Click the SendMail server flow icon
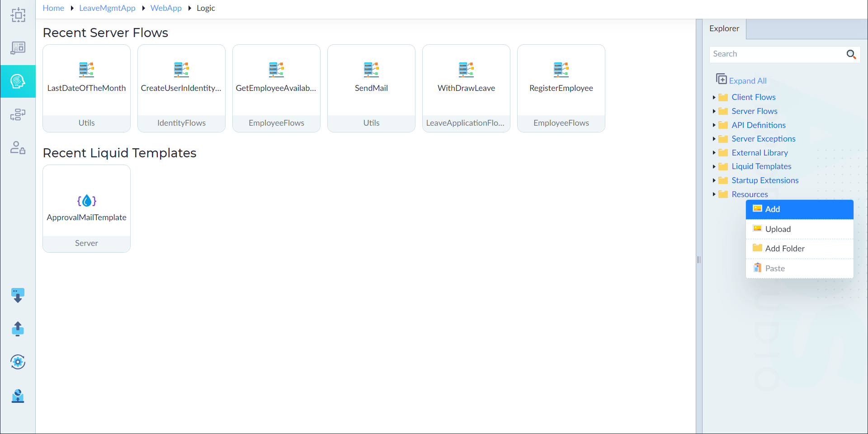Viewport: 868px width, 434px height. coord(372,70)
